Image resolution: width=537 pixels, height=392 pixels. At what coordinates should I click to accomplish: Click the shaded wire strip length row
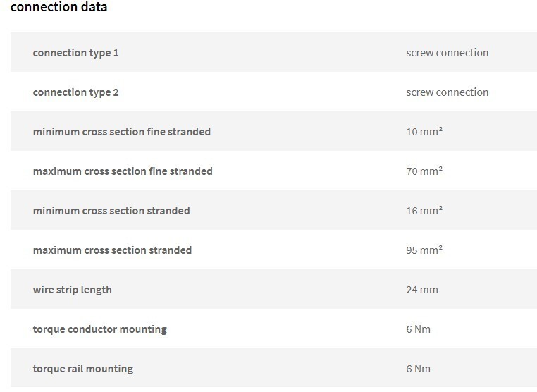tap(273, 289)
